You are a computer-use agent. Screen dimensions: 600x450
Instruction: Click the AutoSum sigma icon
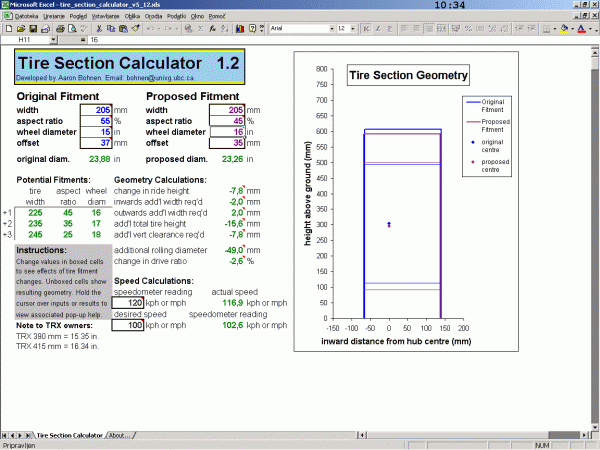(200, 28)
